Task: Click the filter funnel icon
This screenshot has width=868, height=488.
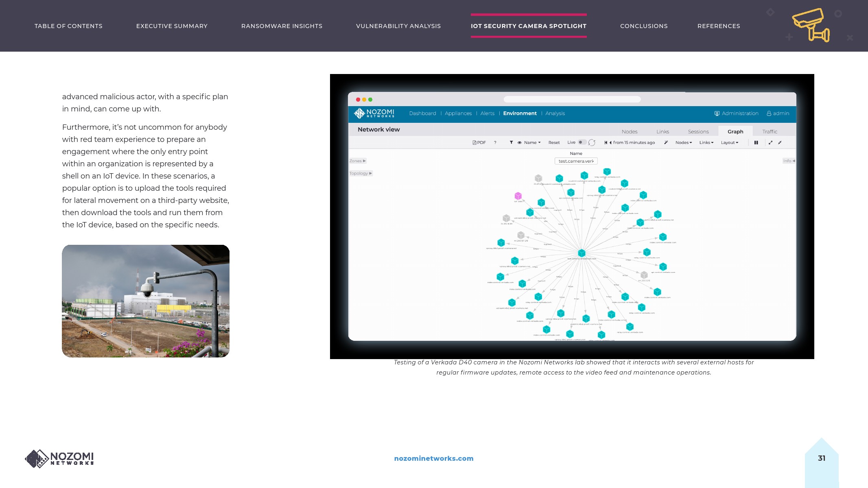Action: pyautogui.click(x=511, y=143)
